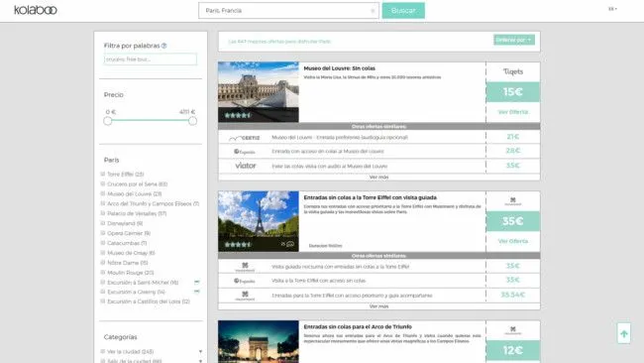Check the Torre Eiffel filter

coord(103,174)
